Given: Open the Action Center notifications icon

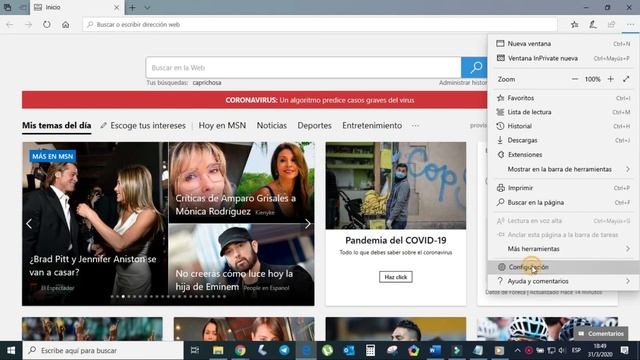Looking at the screenshot, I should [624, 351].
